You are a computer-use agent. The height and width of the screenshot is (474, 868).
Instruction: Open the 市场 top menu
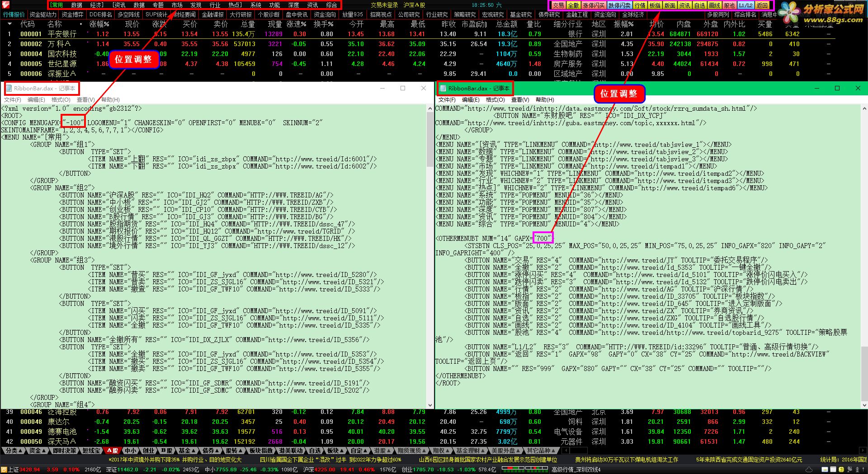[177, 5]
